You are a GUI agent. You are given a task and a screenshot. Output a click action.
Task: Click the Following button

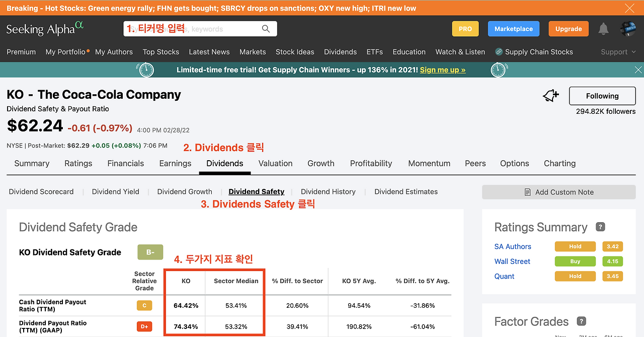pyautogui.click(x=602, y=96)
